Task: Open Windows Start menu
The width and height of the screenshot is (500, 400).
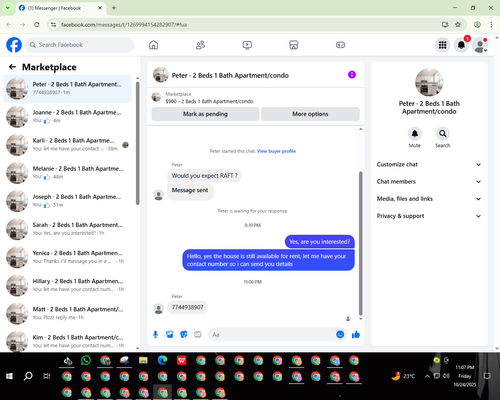Action: tap(9, 376)
